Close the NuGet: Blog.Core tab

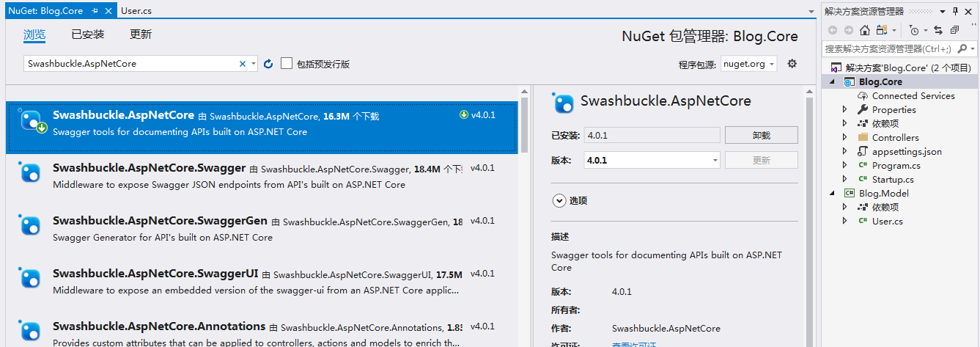pos(108,11)
